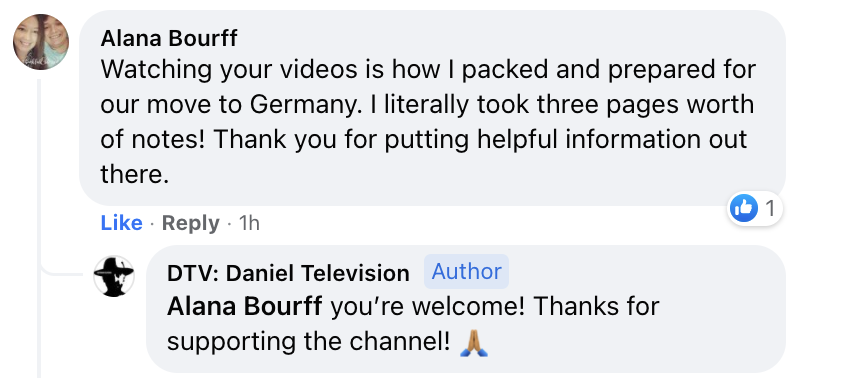Image resolution: width=858 pixels, height=378 pixels.
Task: Click the DTV: Daniel Television page name
Action: point(288,273)
